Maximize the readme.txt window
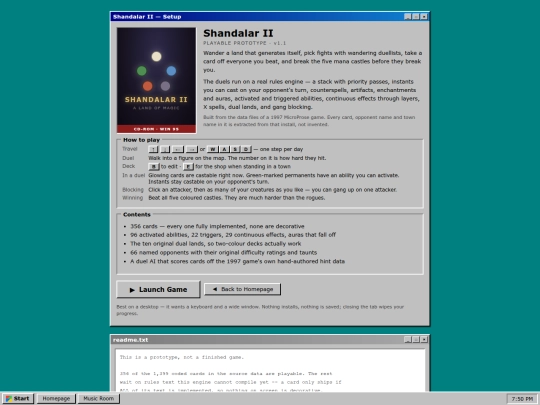540x405 pixels. click(416, 340)
